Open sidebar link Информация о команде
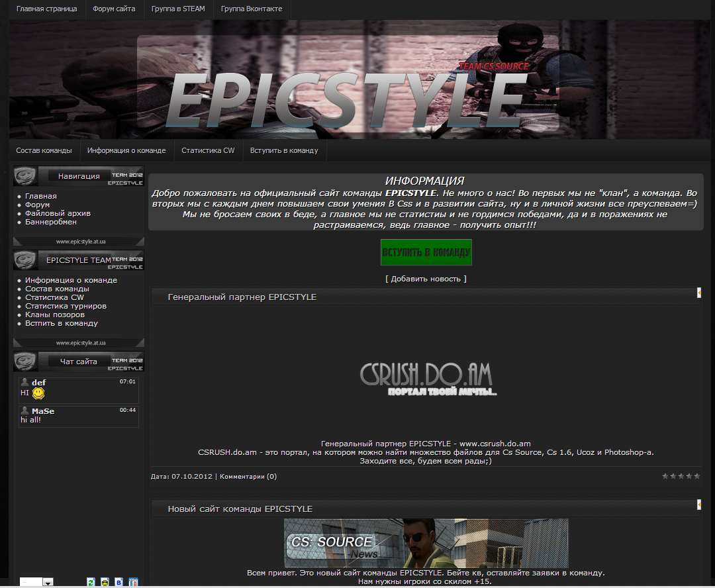Image resolution: width=715 pixels, height=588 pixels. (x=71, y=280)
